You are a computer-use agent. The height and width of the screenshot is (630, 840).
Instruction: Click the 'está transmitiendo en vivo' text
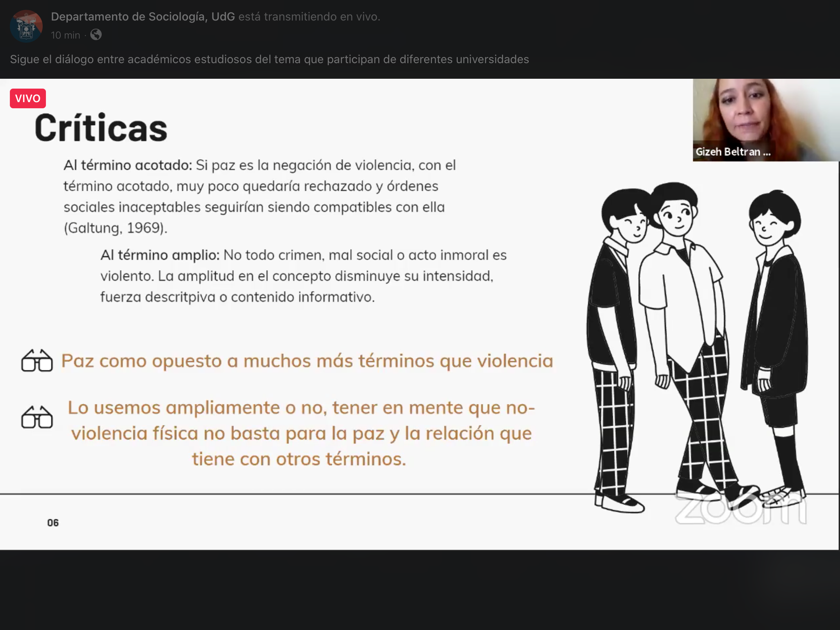309,16
